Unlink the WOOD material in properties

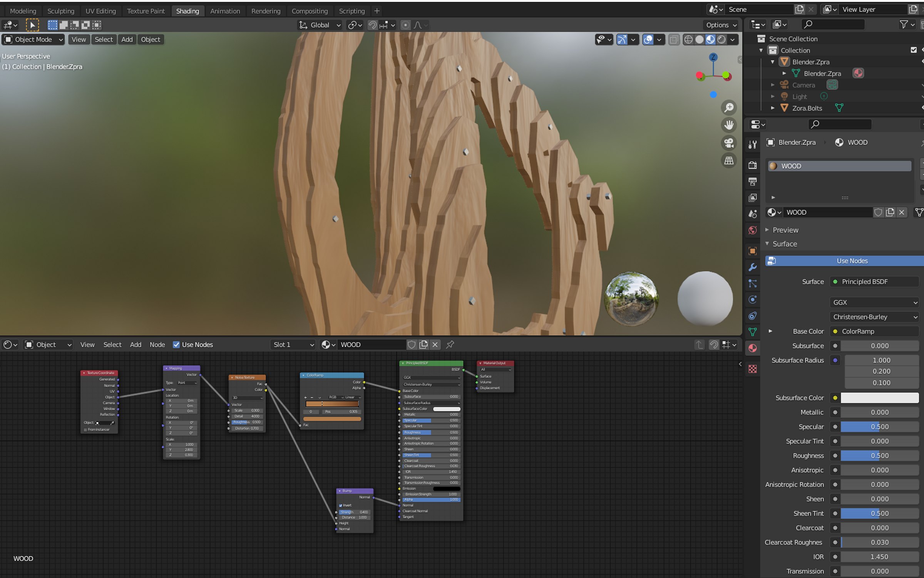pos(902,212)
